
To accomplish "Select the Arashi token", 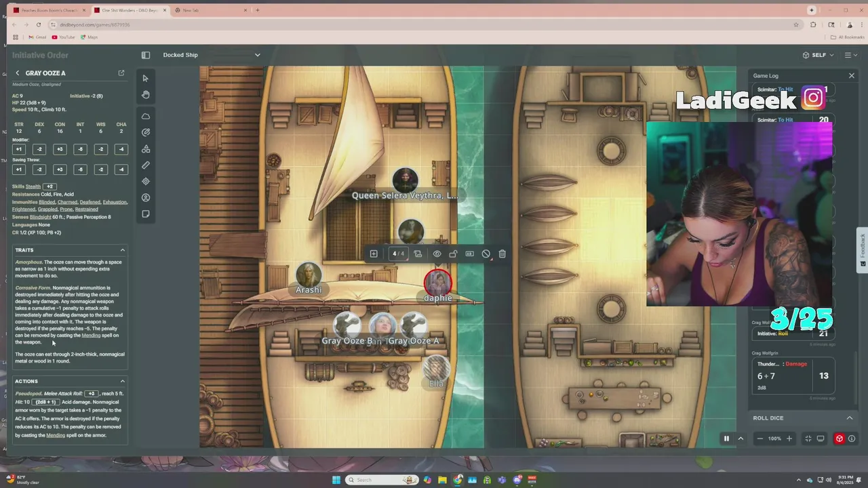I will click(309, 275).
